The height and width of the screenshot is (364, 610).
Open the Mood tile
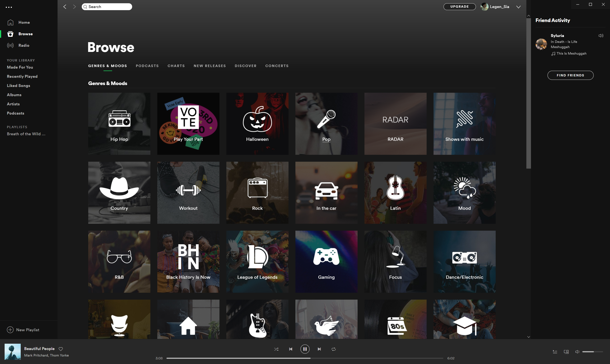[x=464, y=193]
